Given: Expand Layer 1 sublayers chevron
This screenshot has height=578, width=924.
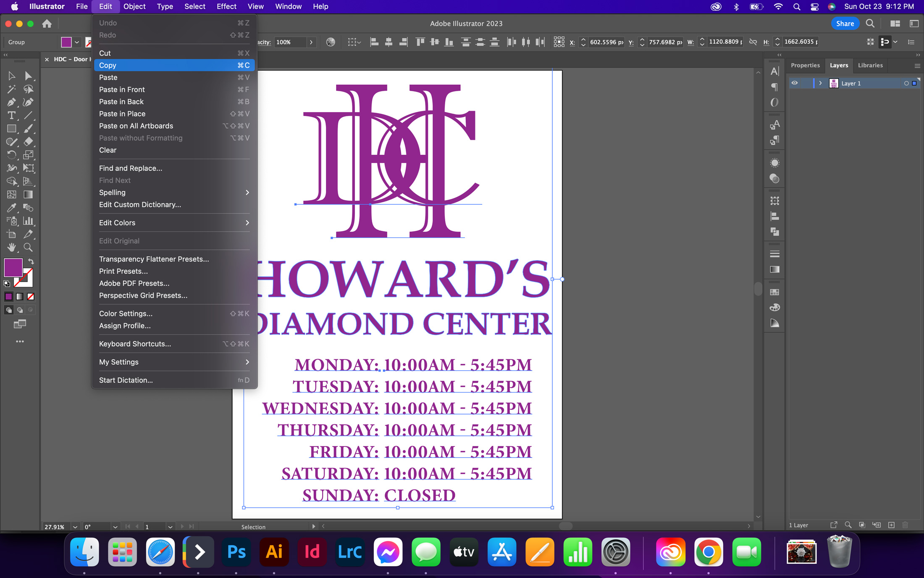Looking at the screenshot, I should click(x=820, y=83).
